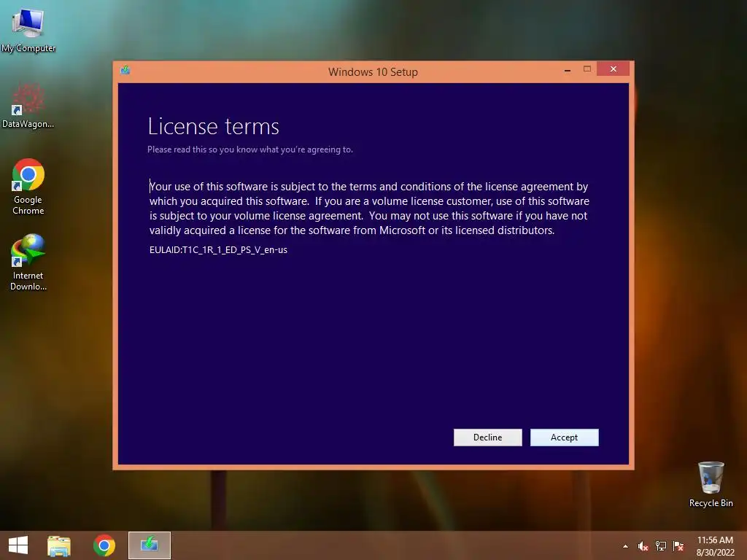Click the Setup window title bar icon
The image size is (747, 560).
[125, 71]
